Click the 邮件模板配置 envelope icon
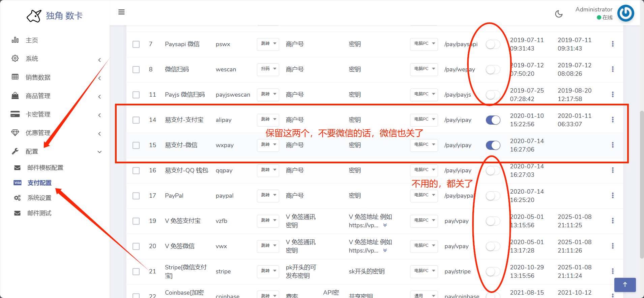 [17, 168]
